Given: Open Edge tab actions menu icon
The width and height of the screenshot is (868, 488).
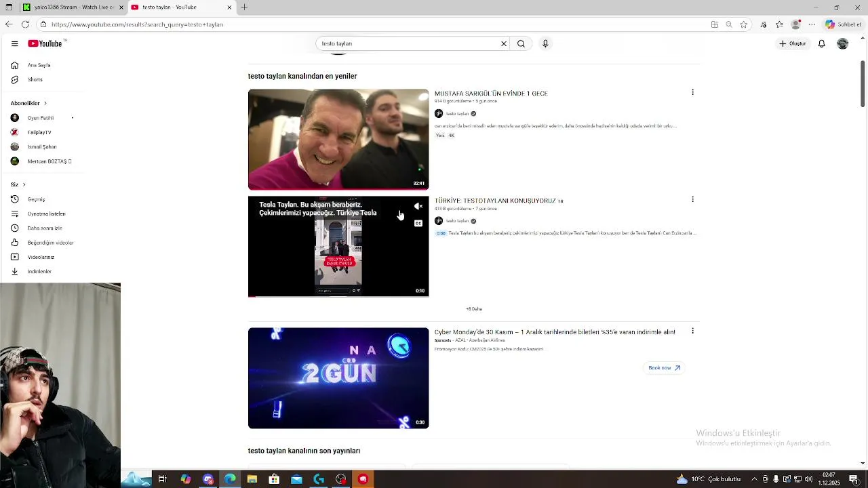Looking at the screenshot, I should pyautogui.click(x=9, y=7).
